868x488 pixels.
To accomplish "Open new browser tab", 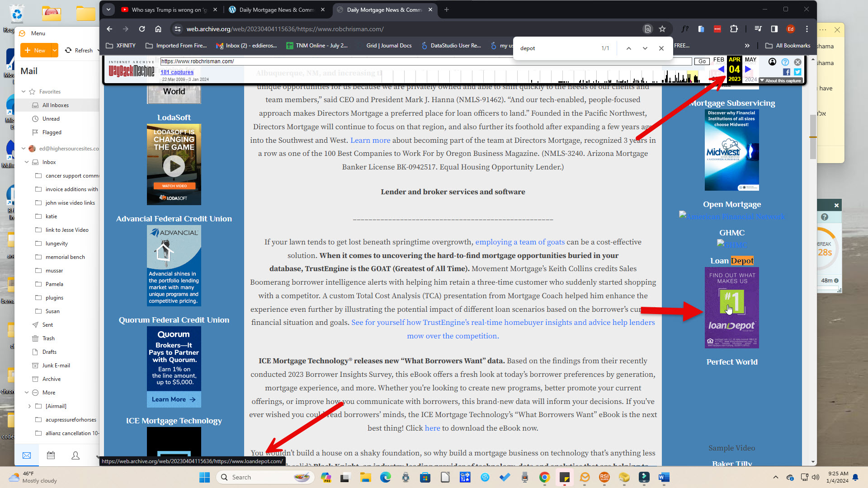I will [x=447, y=9].
